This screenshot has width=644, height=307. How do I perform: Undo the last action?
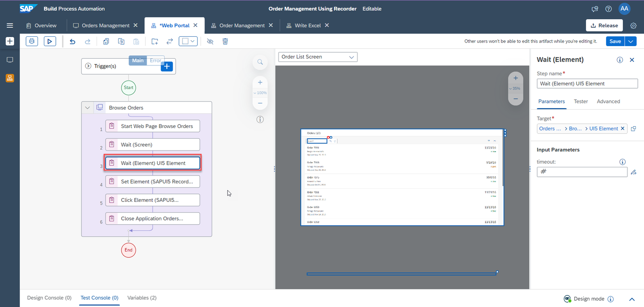coord(72,41)
